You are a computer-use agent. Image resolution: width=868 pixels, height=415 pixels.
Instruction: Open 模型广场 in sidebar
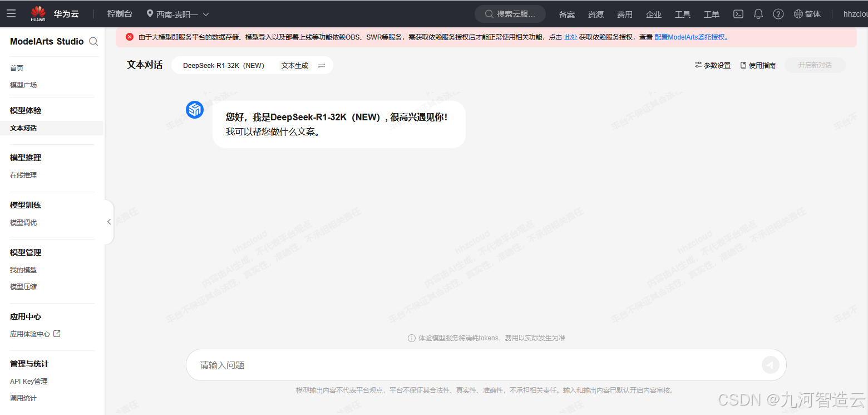pyautogui.click(x=23, y=85)
